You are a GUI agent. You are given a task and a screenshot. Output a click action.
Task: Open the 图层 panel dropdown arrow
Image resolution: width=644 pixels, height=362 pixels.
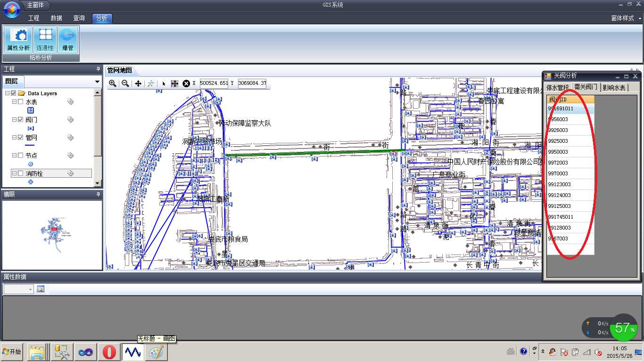coord(97,82)
